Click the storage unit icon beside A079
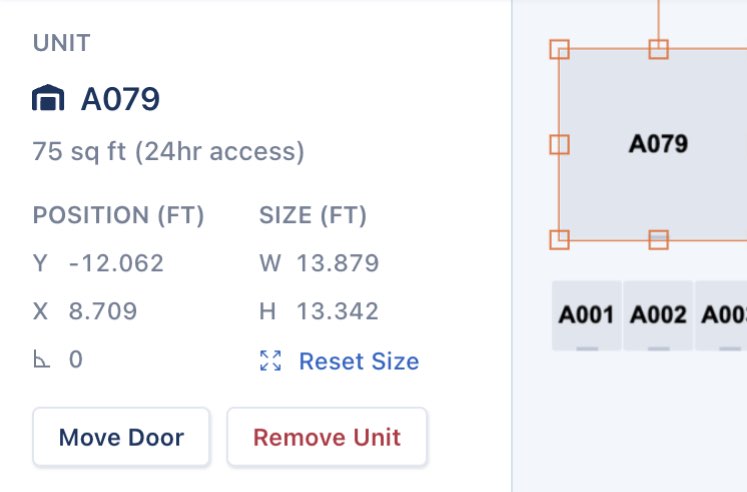The width and height of the screenshot is (747, 492). [48, 99]
